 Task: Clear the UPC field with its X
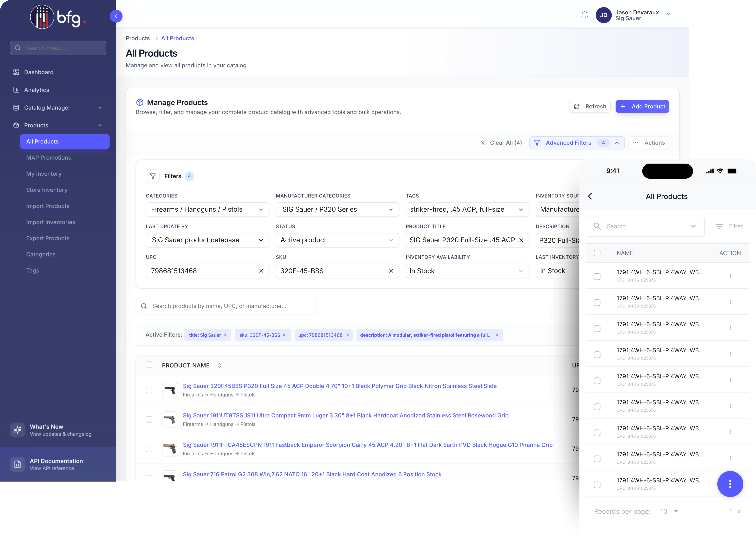[x=261, y=271]
